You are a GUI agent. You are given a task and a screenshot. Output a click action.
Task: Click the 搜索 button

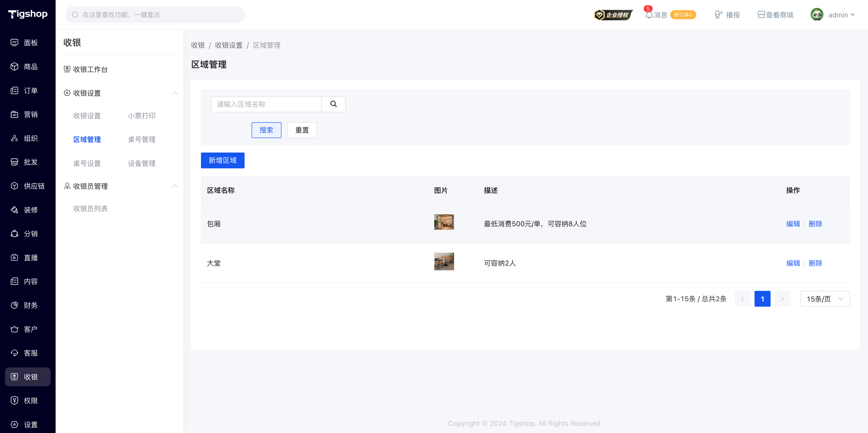tap(266, 130)
